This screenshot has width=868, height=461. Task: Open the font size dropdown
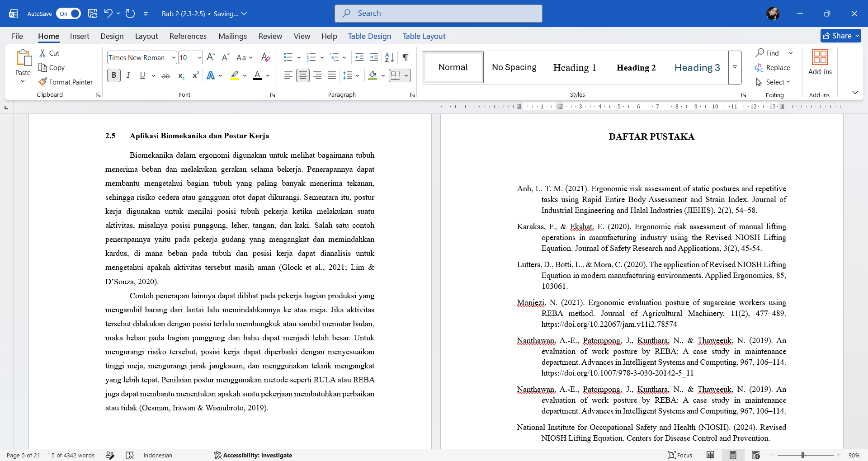[x=199, y=57]
